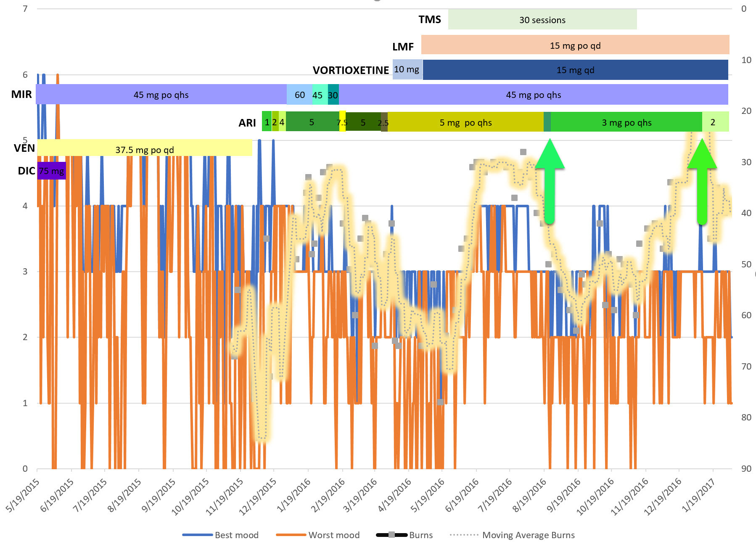The height and width of the screenshot is (547, 756).
Task: Click the DIC label
Action: coord(26,171)
